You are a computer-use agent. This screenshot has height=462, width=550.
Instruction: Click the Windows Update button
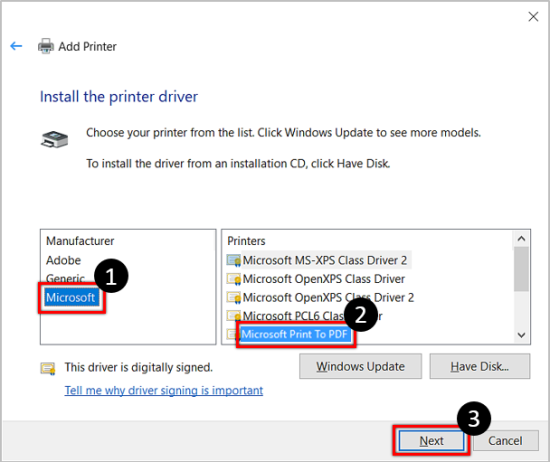pyautogui.click(x=360, y=366)
